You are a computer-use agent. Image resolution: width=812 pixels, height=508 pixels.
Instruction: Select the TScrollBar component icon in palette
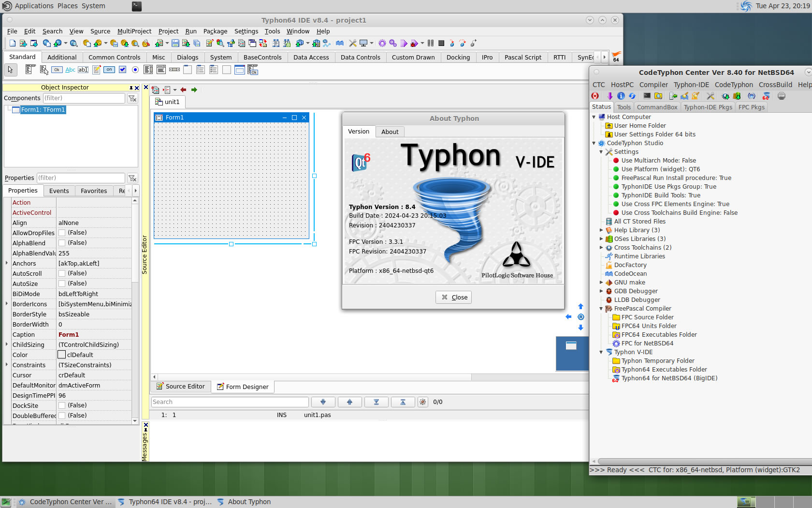point(174,70)
